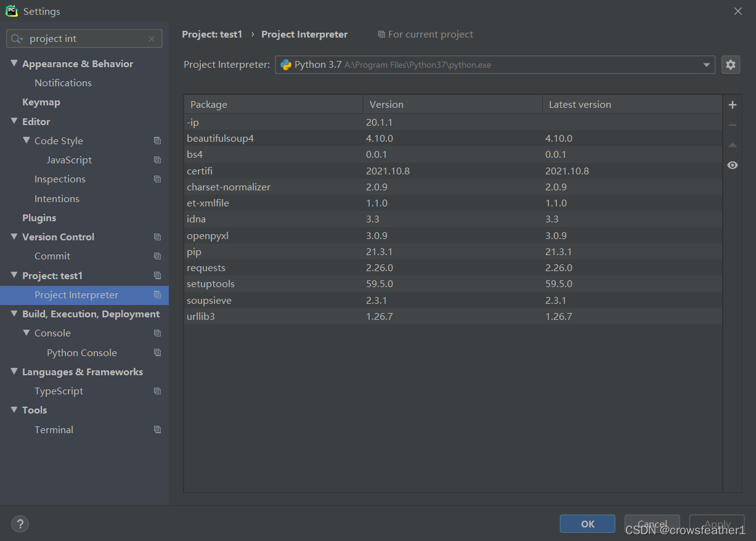756x541 pixels.
Task: Collapse the Appearance & Behavior section
Action: 14,63
